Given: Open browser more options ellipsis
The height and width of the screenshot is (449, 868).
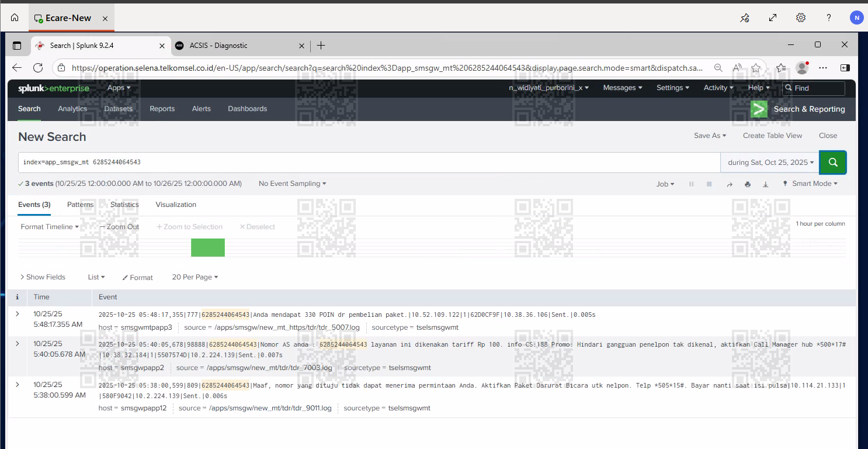Looking at the screenshot, I should coord(824,68).
